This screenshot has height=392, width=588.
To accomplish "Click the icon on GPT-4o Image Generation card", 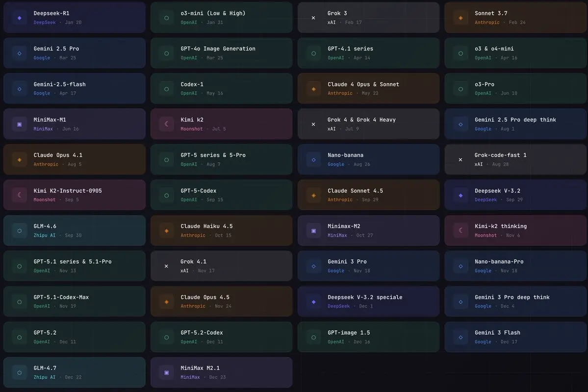I will (x=167, y=53).
